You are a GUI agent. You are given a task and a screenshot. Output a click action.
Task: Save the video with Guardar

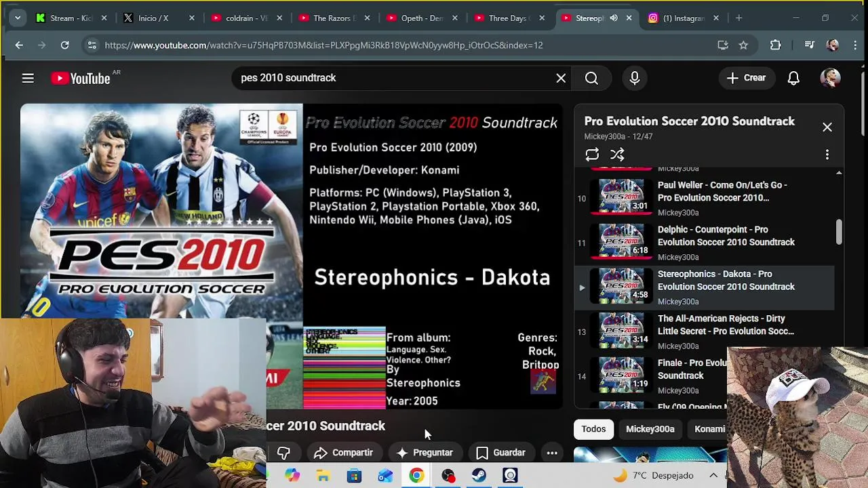tap(501, 453)
